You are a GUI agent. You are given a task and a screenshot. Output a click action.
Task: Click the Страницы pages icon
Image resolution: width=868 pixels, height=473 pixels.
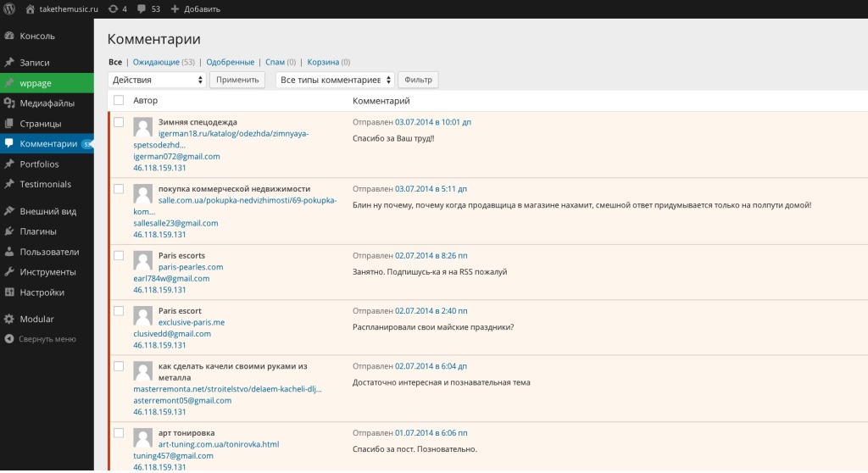pyautogui.click(x=9, y=124)
